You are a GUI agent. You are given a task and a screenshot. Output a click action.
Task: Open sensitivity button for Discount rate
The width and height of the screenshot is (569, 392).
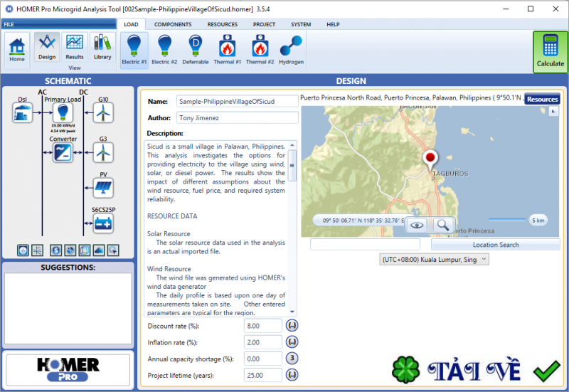coord(292,326)
